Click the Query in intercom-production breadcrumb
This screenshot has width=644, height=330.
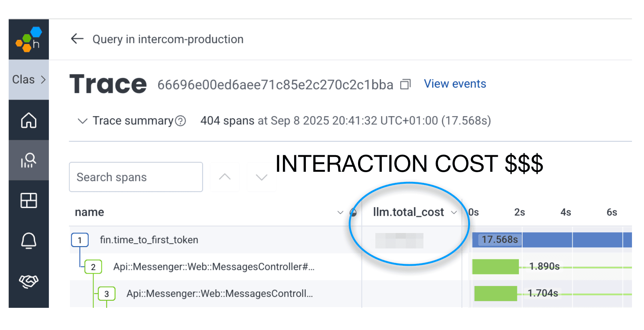pyautogui.click(x=168, y=39)
